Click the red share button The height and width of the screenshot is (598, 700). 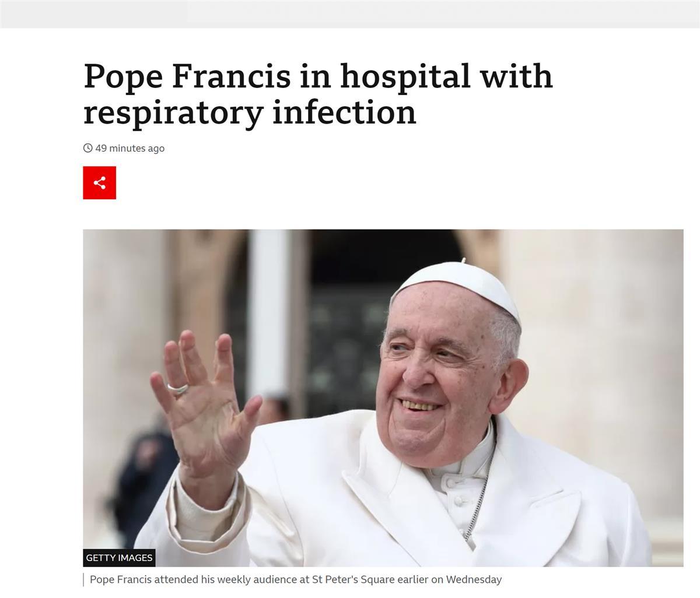99,182
